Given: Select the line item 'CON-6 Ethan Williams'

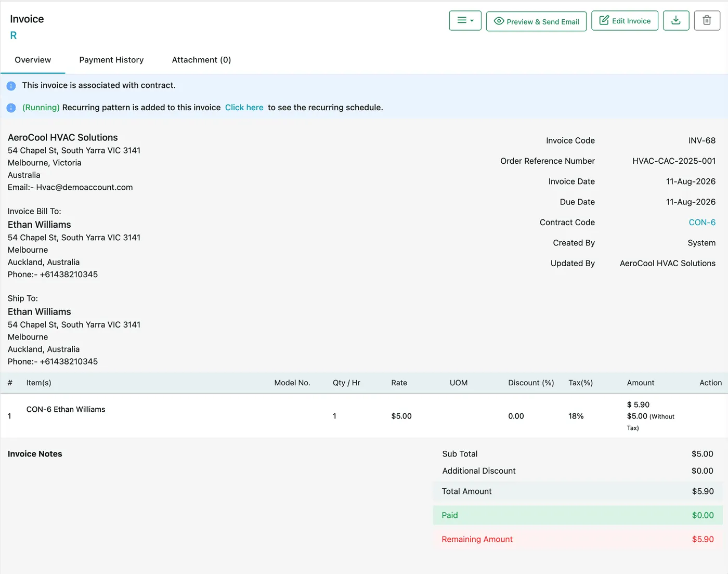Looking at the screenshot, I should (x=66, y=410).
